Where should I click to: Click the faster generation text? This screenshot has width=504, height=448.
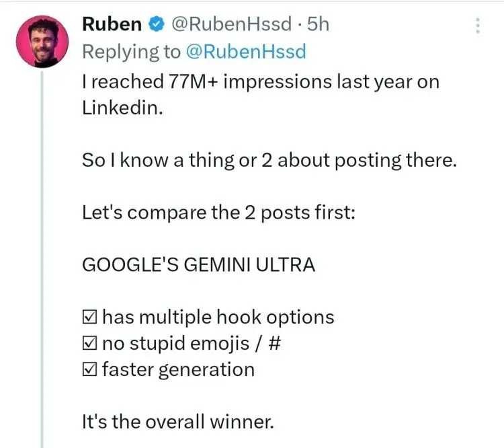tap(178, 370)
